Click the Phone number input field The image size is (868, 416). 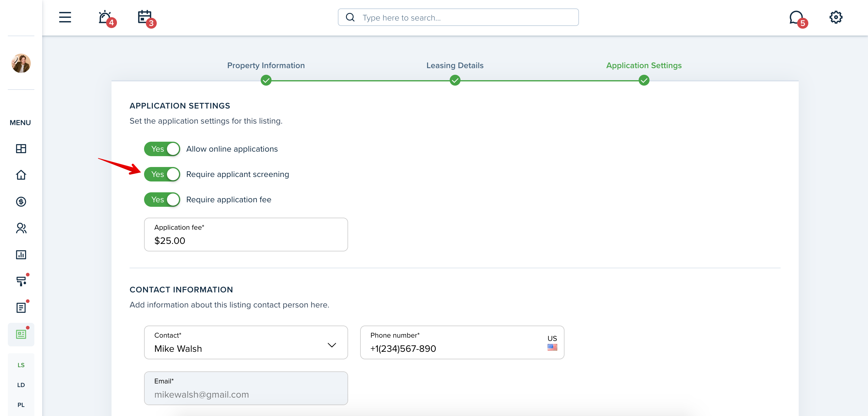[462, 342]
